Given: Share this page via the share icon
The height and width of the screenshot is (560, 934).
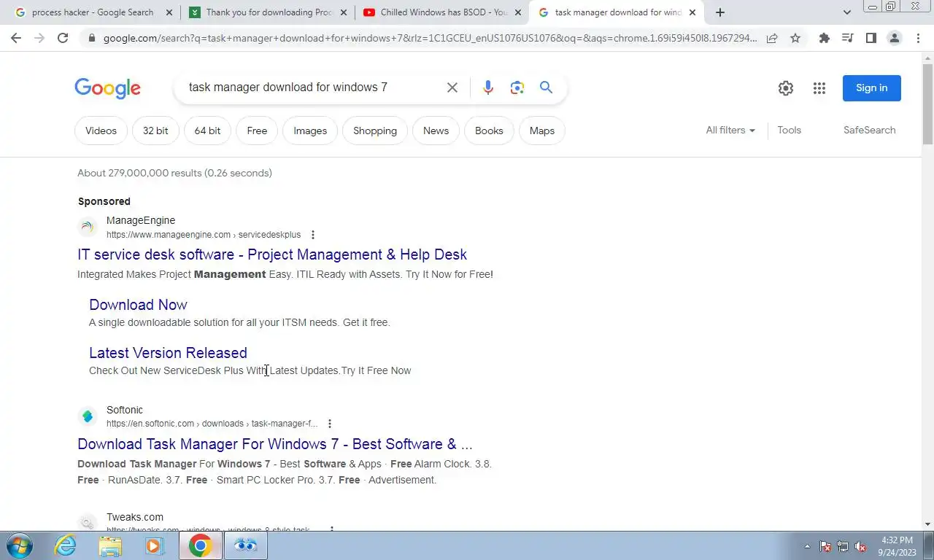Looking at the screenshot, I should tap(772, 38).
